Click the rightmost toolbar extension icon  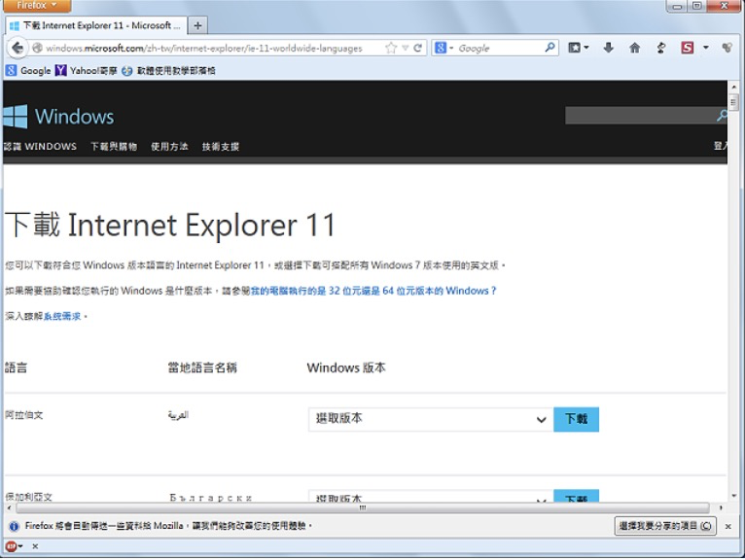click(727, 48)
